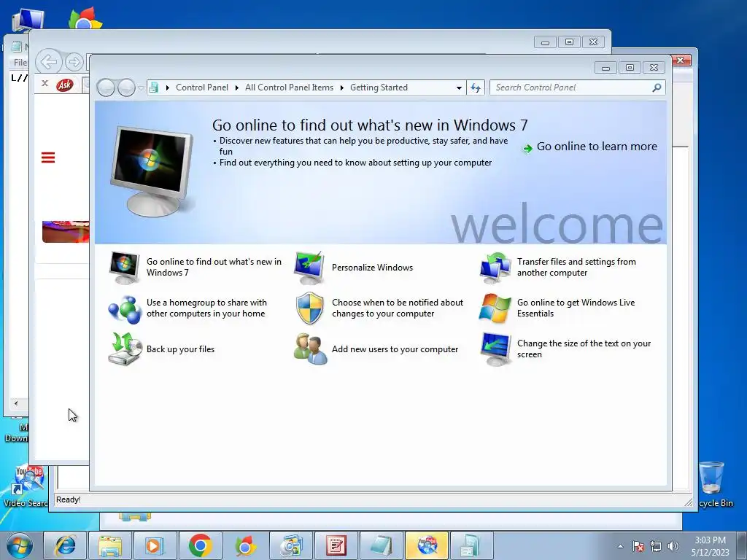Click the forward arrow in the browser window
This screenshot has height=560, width=747.
(x=74, y=62)
